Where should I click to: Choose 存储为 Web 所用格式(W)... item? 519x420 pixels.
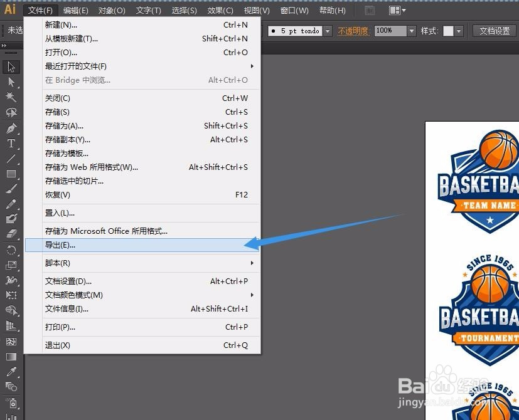coord(142,167)
